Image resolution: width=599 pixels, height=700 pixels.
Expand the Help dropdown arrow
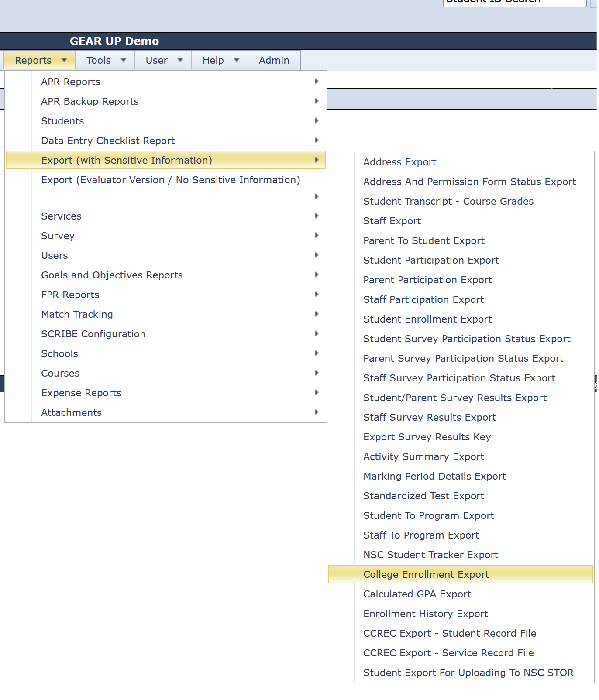coord(237,60)
